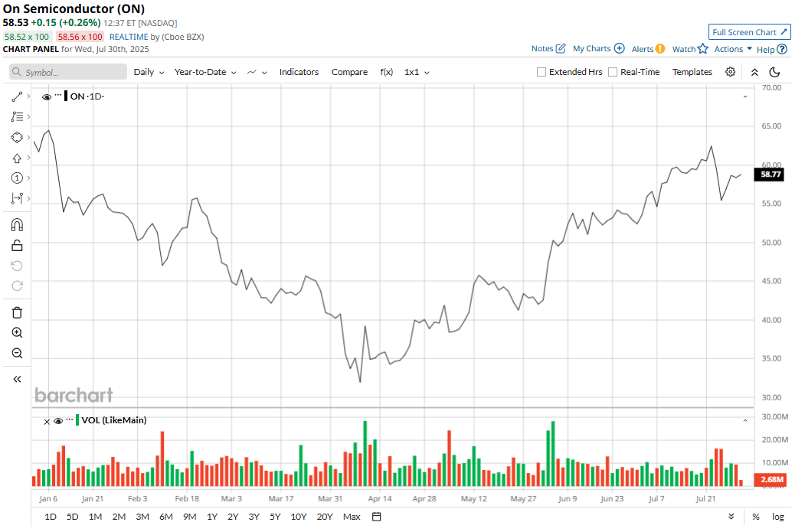Remove the VOL (LikeMain) indicator

(x=47, y=422)
